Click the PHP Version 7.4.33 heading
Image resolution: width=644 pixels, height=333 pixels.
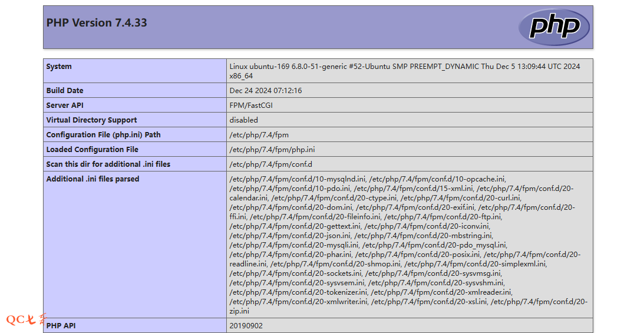pyautogui.click(x=97, y=23)
